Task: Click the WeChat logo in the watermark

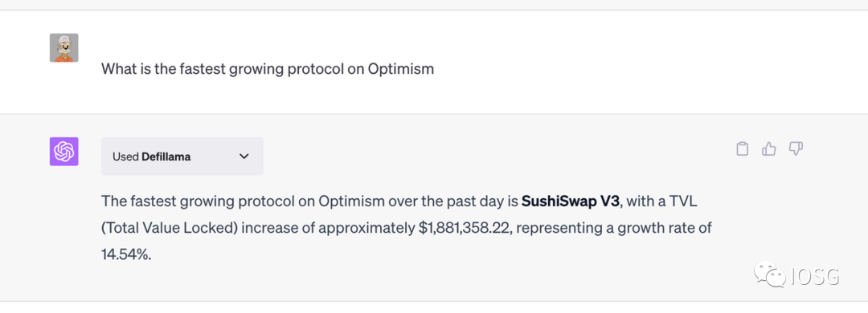Action: click(769, 274)
